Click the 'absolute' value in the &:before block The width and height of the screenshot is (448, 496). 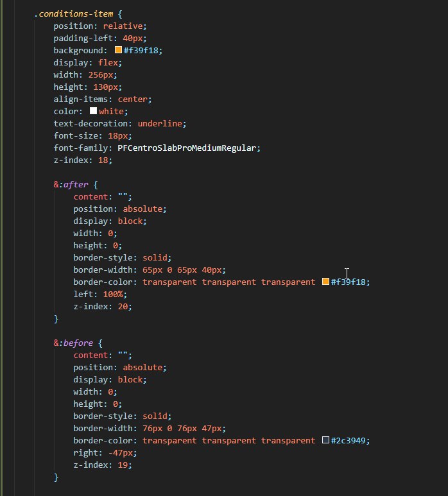pos(142,367)
